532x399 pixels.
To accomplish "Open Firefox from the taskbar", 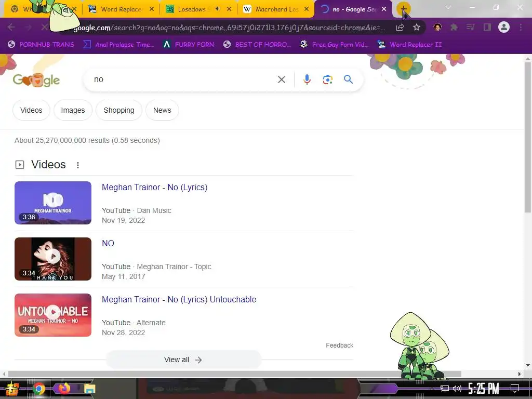I will (x=64, y=389).
